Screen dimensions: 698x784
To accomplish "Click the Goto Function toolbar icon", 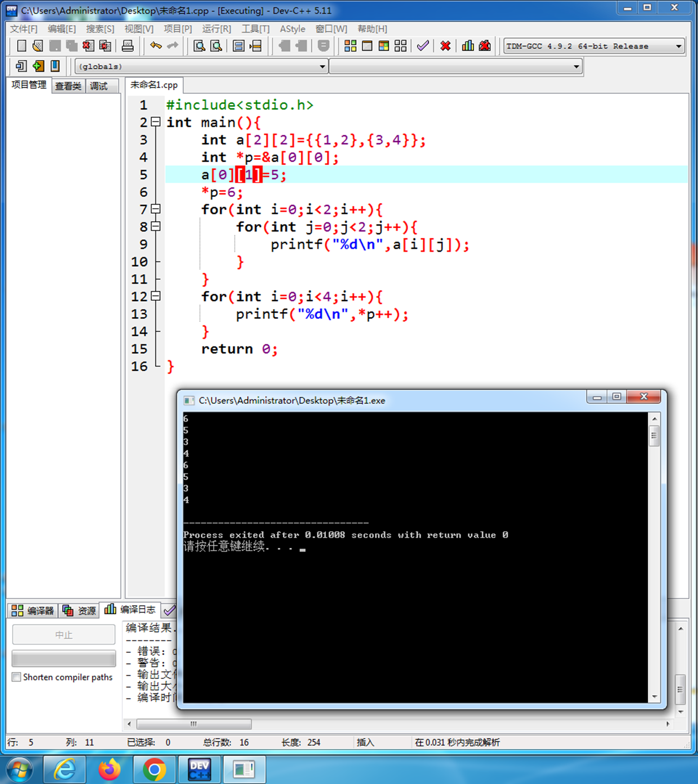I will [x=238, y=46].
